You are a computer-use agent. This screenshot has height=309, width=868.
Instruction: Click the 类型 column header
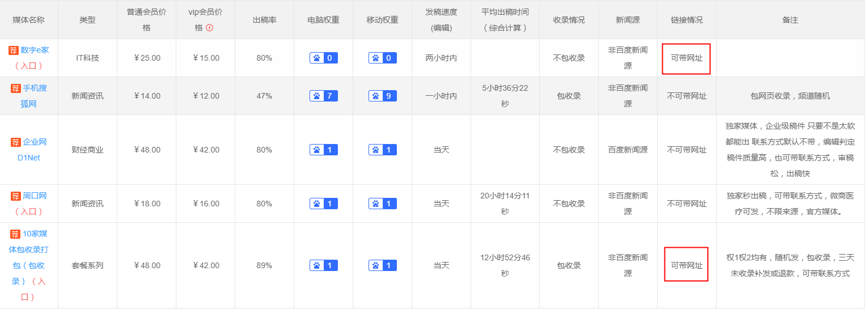coord(87,20)
